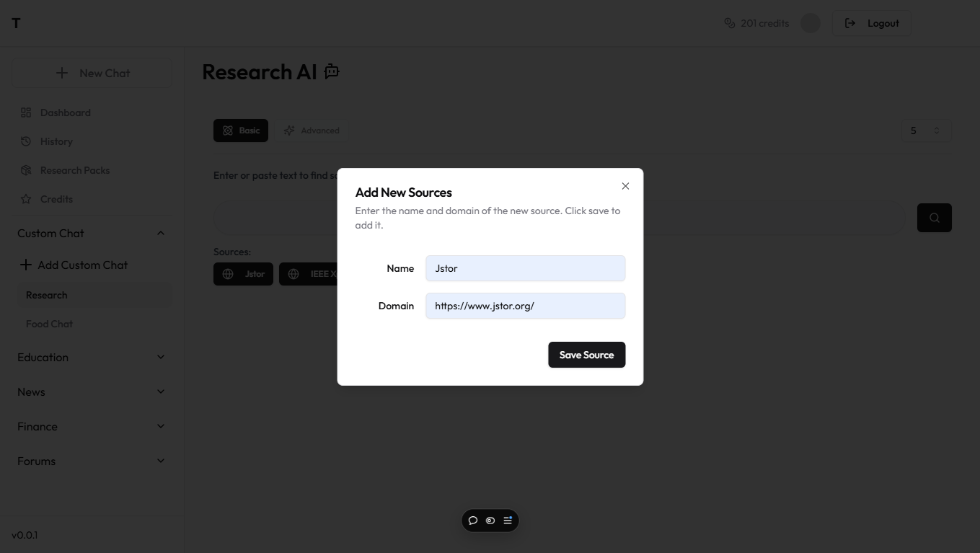Screen dimensions: 980x553
Task: Select the Food Chat item
Action: pos(94,324)
